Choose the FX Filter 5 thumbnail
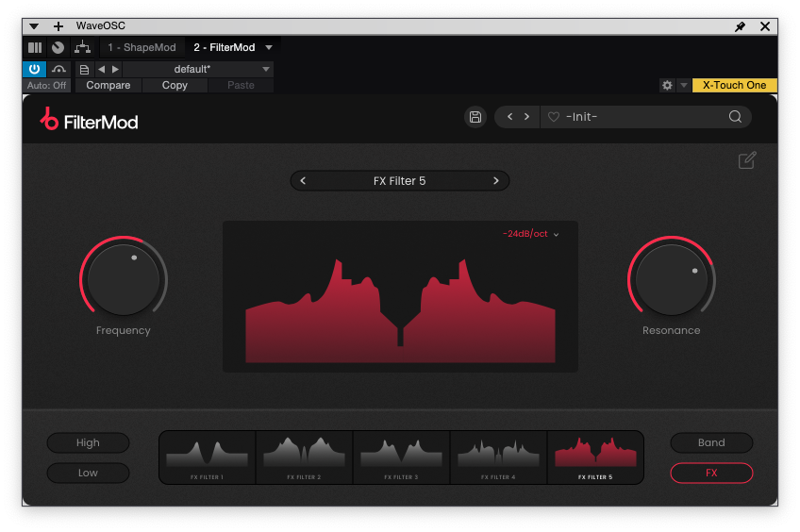This screenshot has height=532, width=800. click(x=595, y=457)
